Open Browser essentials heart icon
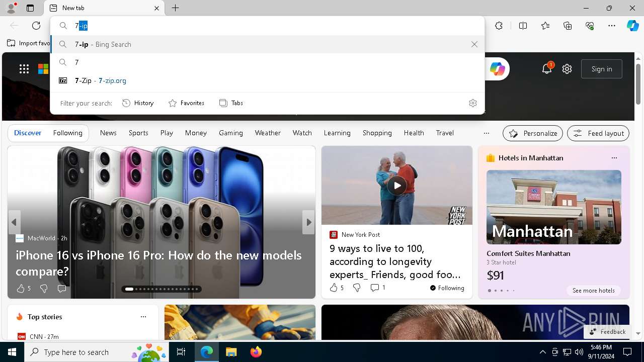644x362 pixels. (590, 26)
